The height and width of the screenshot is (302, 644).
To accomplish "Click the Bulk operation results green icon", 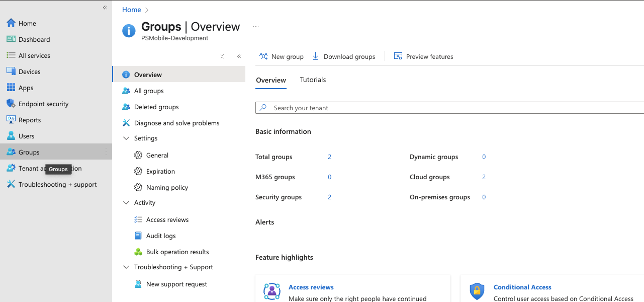I will (138, 252).
